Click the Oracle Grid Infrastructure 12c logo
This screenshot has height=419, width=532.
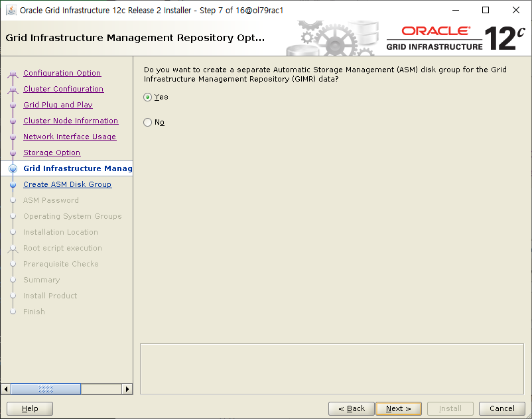(x=456, y=38)
